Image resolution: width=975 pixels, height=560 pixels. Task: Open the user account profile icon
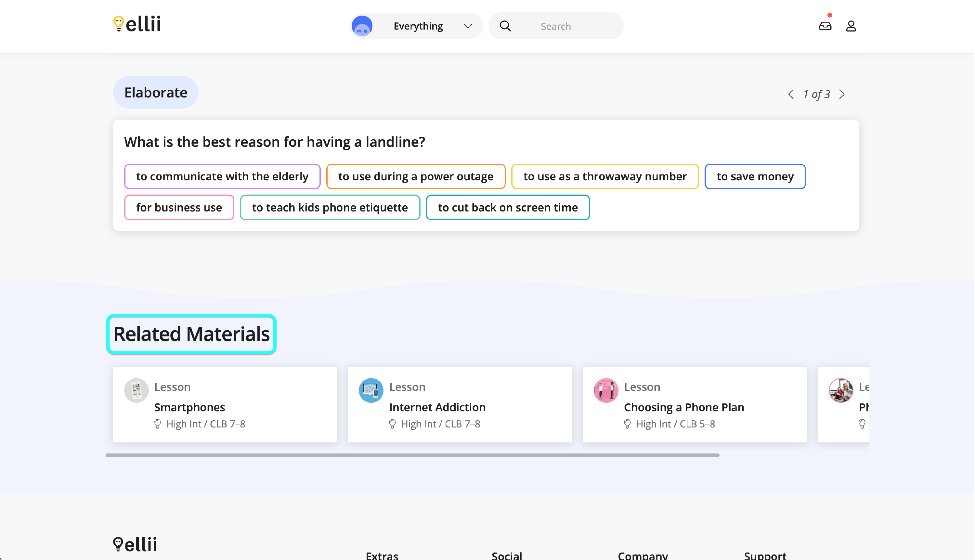pyautogui.click(x=851, y=26)
